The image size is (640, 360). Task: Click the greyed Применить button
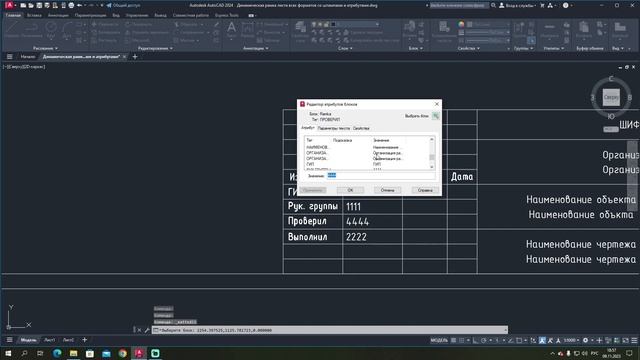(313, 190)
